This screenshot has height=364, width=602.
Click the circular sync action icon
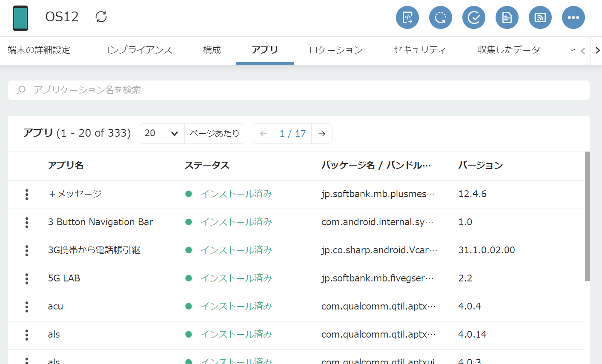tap(441, 17)
